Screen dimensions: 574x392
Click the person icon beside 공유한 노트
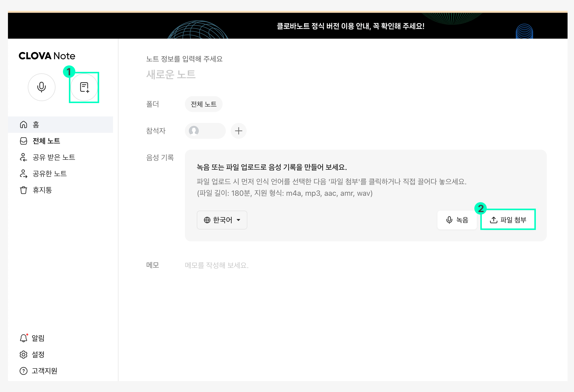[24, 174]
